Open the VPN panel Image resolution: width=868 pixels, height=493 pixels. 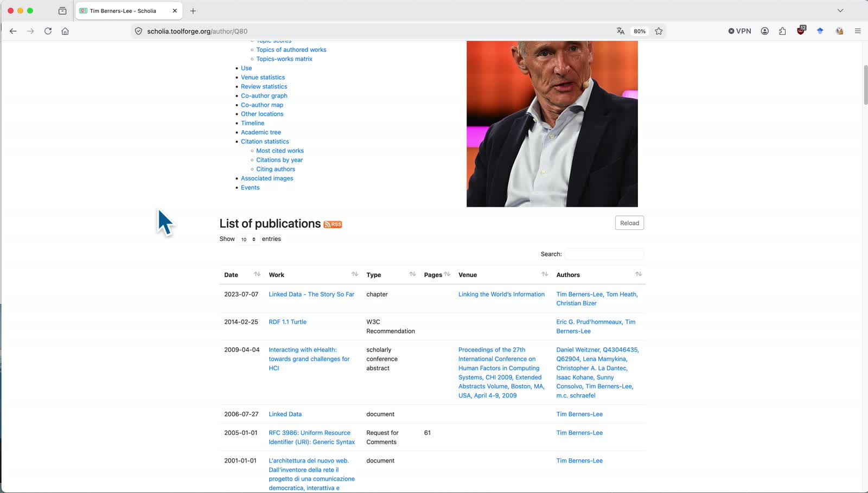(739, 31)
